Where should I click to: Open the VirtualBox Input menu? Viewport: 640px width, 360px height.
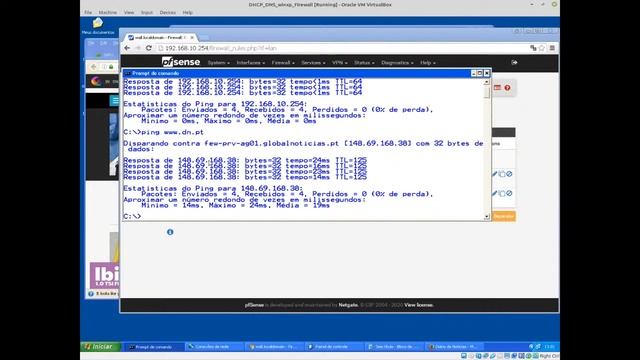pyautogui.click(x=147, y=13)
